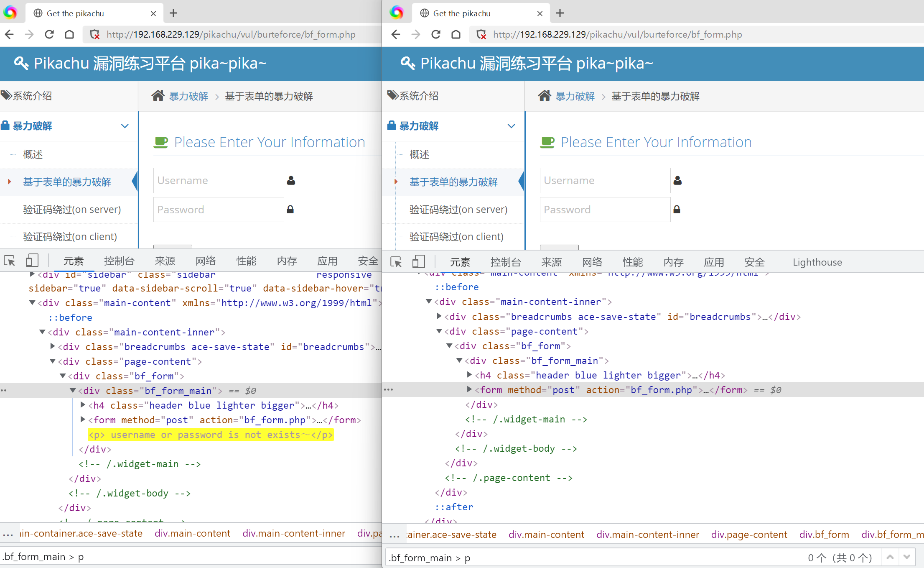Screen dimensions: 924x568
Task: Collapse 暴力破解 sidebar menu in right page
Action: (511, 126)
